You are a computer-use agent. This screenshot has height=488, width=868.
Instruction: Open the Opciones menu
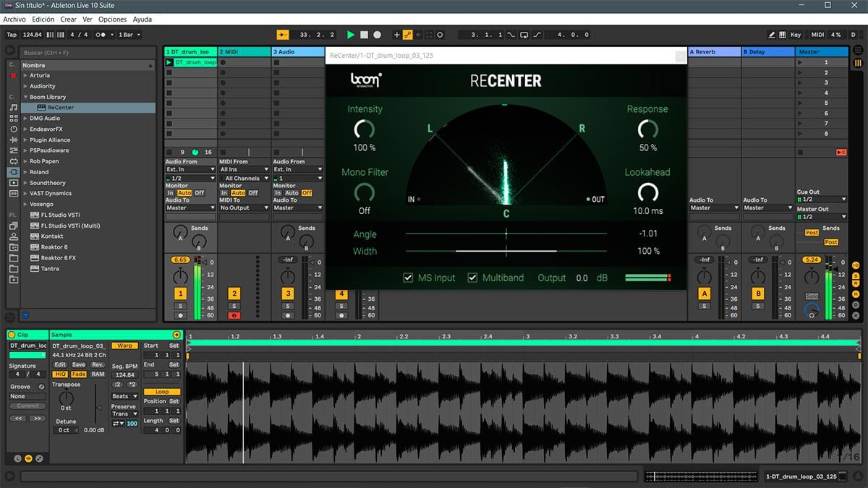point(112,20)
